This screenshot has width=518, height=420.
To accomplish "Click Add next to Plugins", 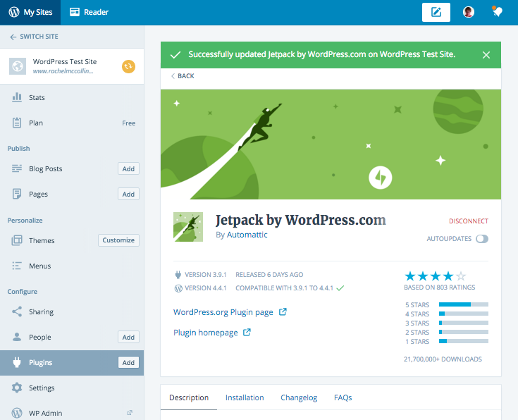I will pos(128,362).
